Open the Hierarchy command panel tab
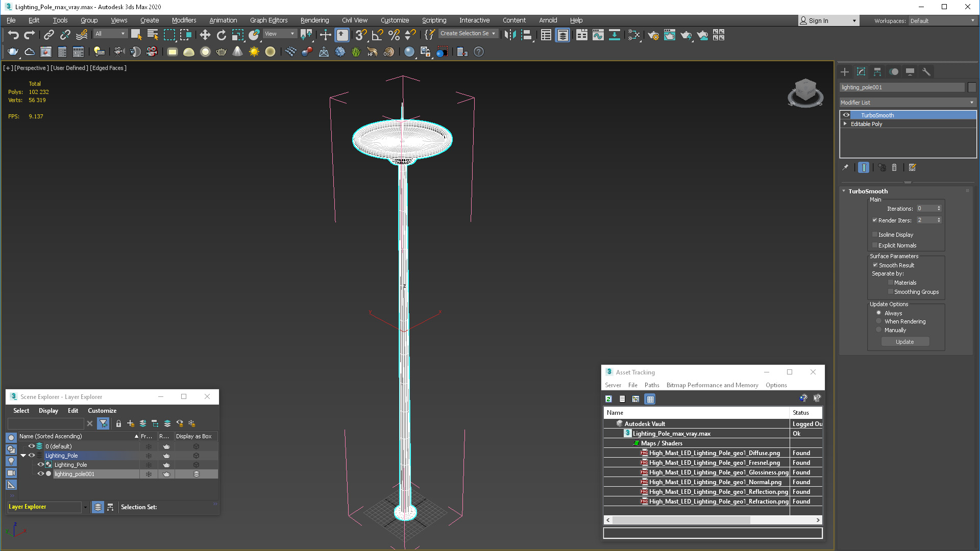The width and height of the screenshot is (980, 551). pos(877,72)
